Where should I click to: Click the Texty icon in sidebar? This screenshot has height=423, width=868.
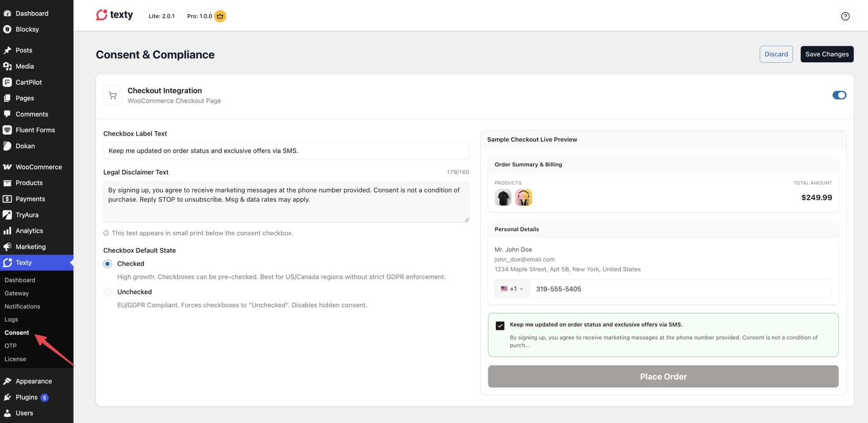pos(7,262)
